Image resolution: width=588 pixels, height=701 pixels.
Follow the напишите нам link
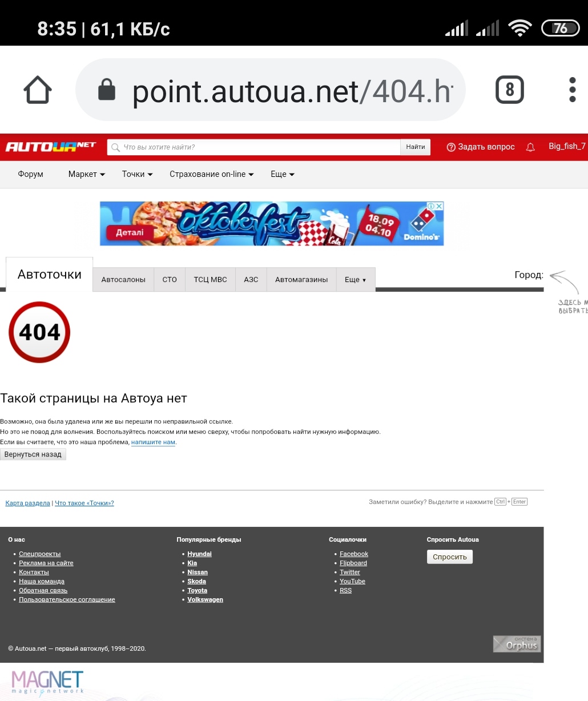click(153, 442)
